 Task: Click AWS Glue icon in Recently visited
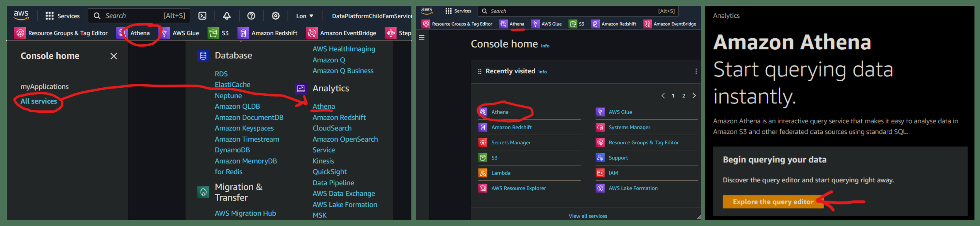600,112
